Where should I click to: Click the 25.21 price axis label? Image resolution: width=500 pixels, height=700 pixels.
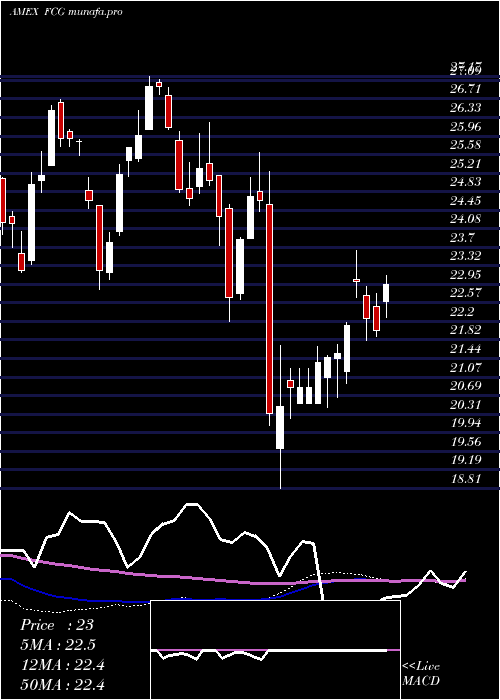[x=465, y=164]
